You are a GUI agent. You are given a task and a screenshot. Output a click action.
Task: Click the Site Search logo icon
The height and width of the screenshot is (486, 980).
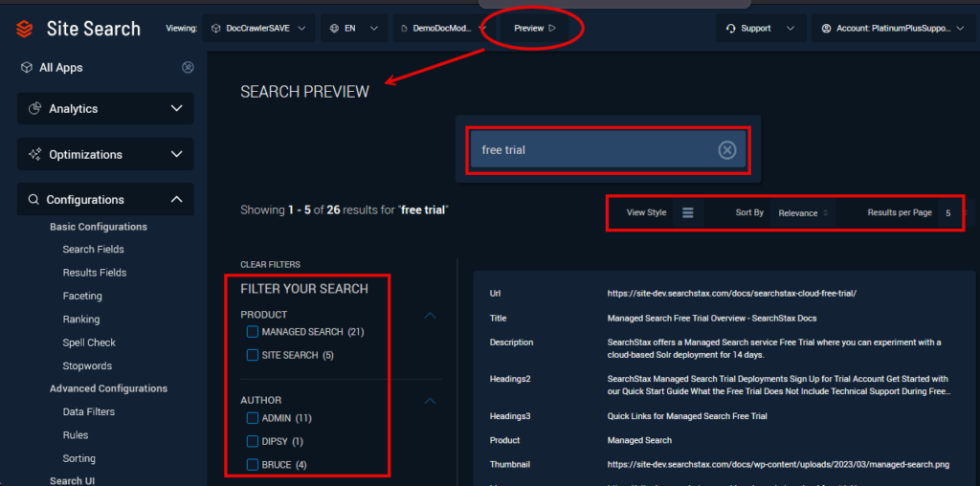(24, 29)
